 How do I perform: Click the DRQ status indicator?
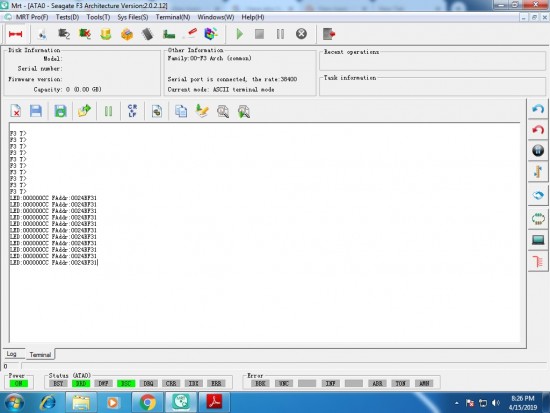pos(148,384)
